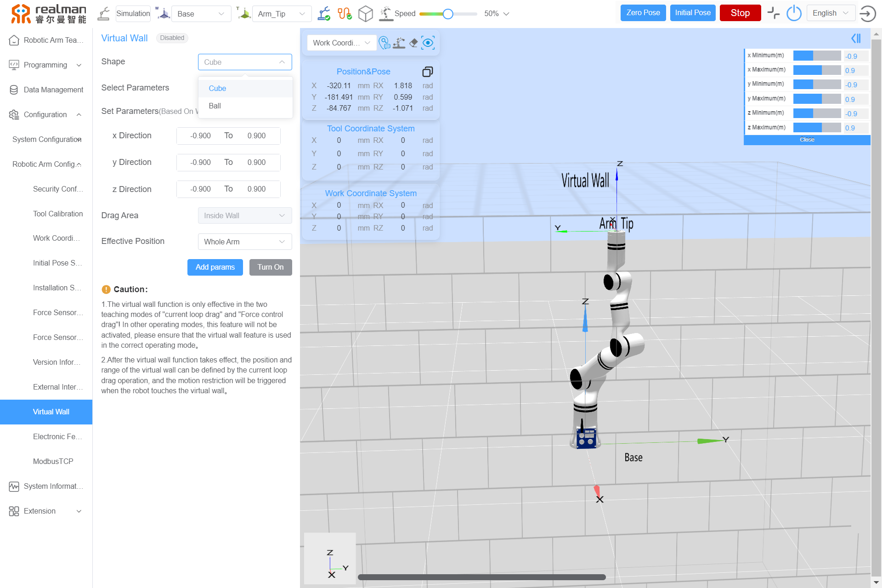882x588 pixels.
Task: Open the Drag Area dropdown
Action: [x=244, y=215]
